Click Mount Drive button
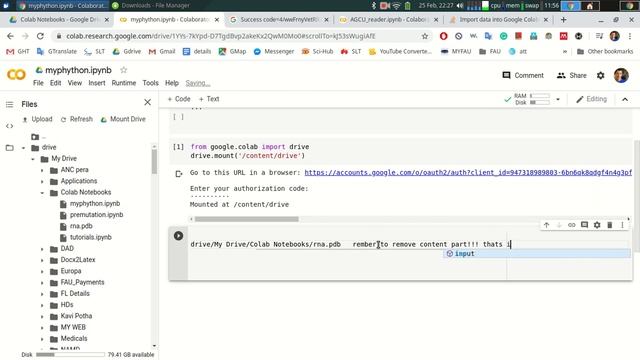 click(123, 119)
